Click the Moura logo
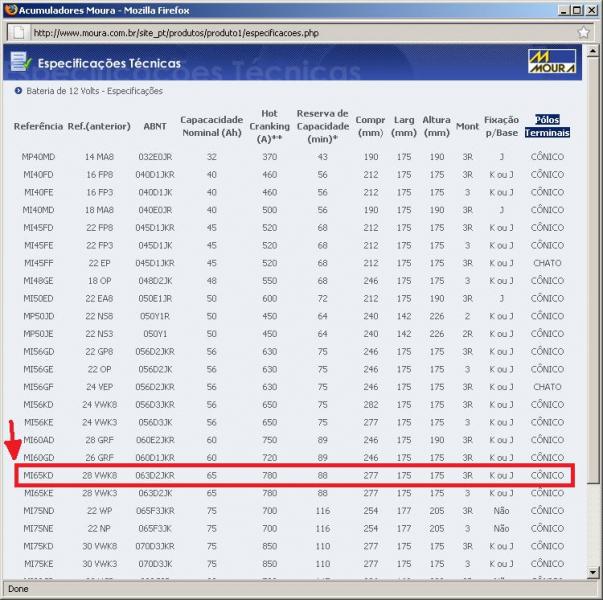Screen dimensions: 603x600 [552, 61]
